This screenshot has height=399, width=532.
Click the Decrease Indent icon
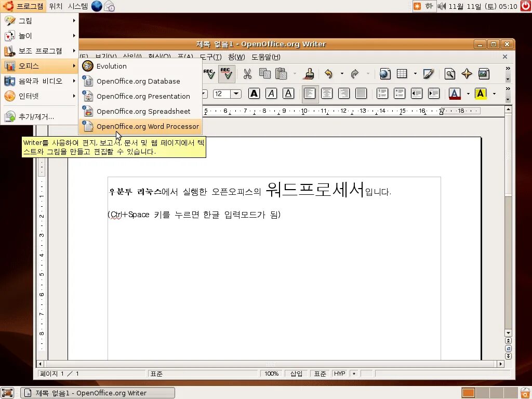coord(416,94)
